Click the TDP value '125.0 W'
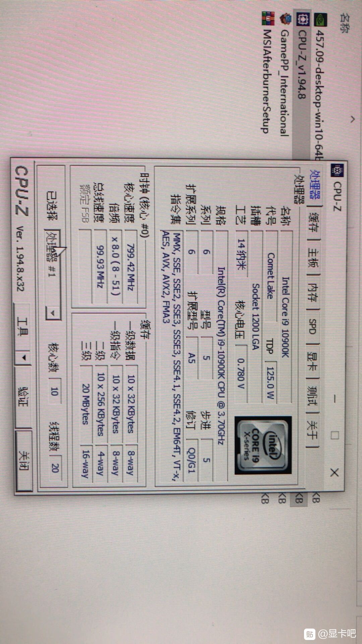Viewport: 362px width, 644px height. [x=270, y=382]
